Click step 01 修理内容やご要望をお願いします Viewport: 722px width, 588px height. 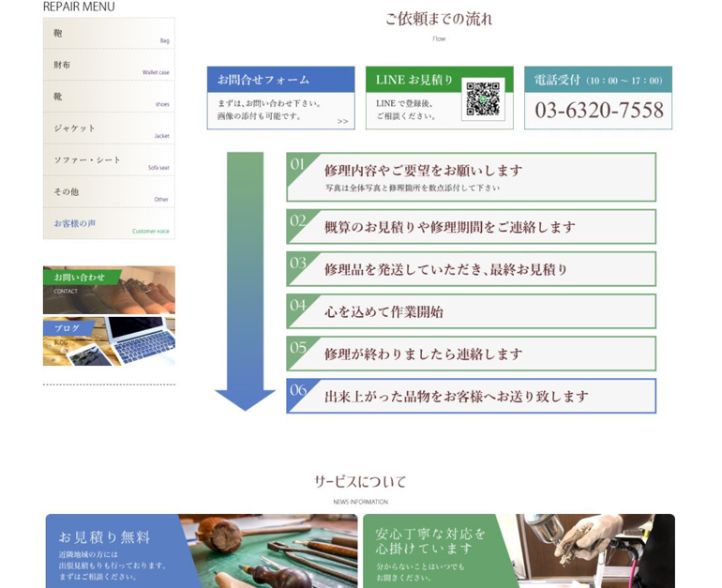[471, 177]
